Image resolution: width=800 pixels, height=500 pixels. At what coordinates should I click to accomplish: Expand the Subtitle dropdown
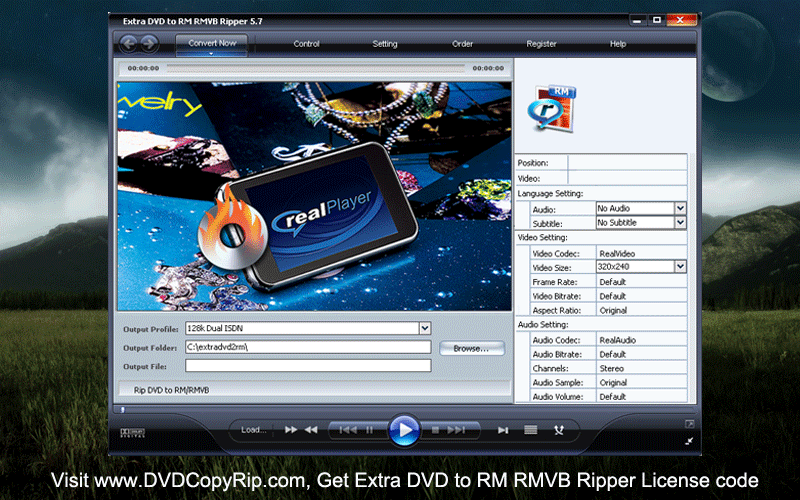point(680,222)
